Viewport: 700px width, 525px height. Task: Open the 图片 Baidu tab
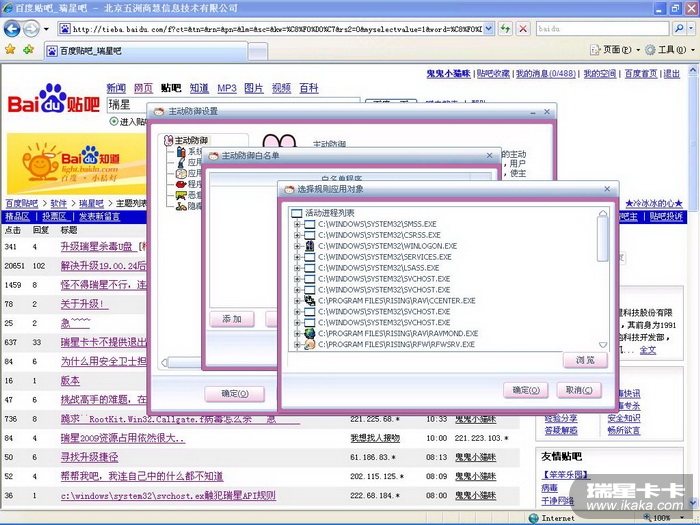click(x=254, y=88)
